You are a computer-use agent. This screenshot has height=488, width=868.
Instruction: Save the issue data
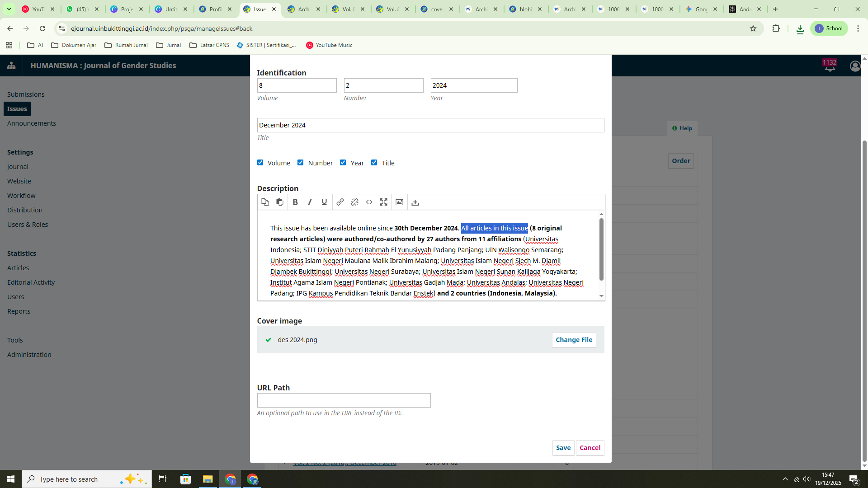click(x=563, y=448)
